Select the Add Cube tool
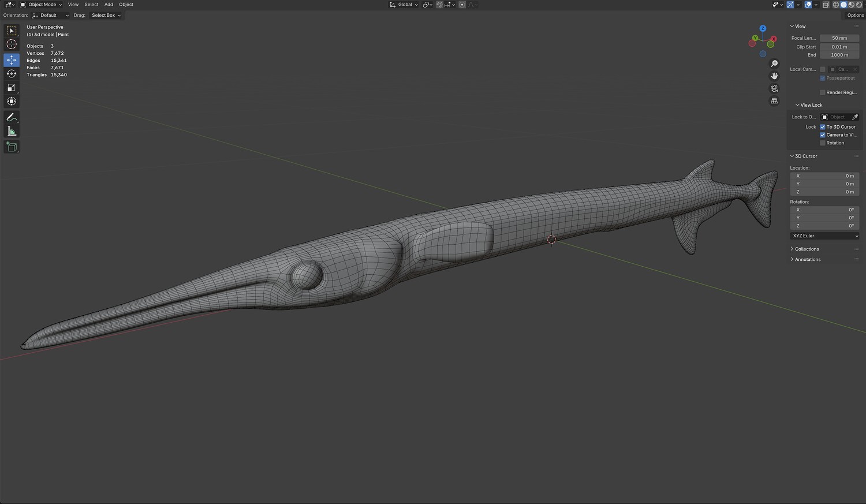Screen dimensions: 866x504 [12, 147]
